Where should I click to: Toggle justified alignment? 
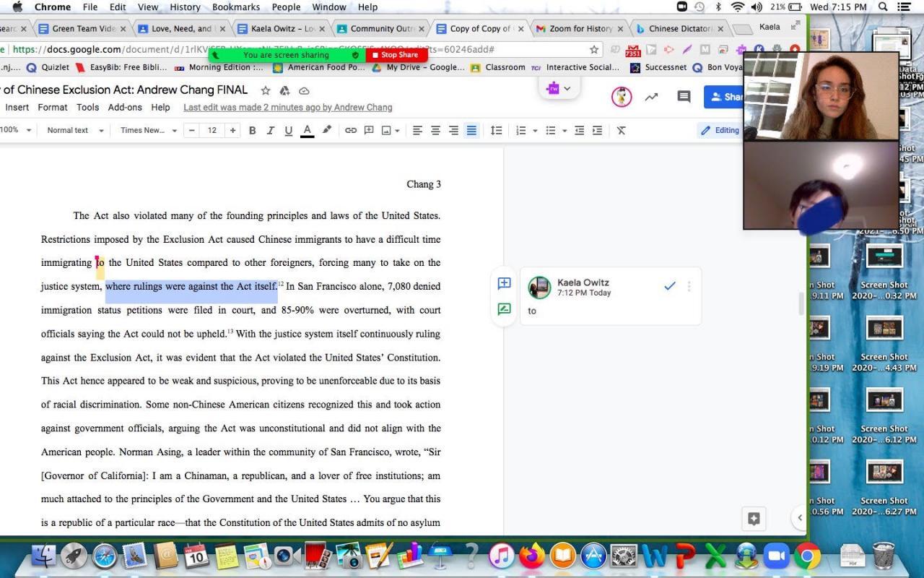[x=471, y=130]
